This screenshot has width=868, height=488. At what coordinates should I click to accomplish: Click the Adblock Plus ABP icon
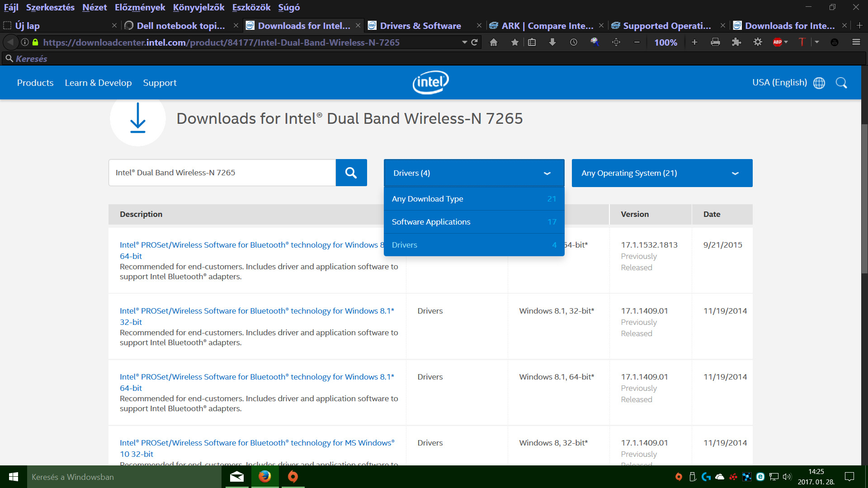click(777, 42)
